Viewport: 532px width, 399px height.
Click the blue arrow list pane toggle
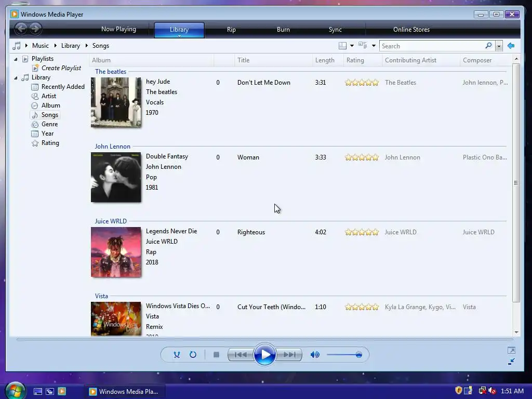[511, 46]
